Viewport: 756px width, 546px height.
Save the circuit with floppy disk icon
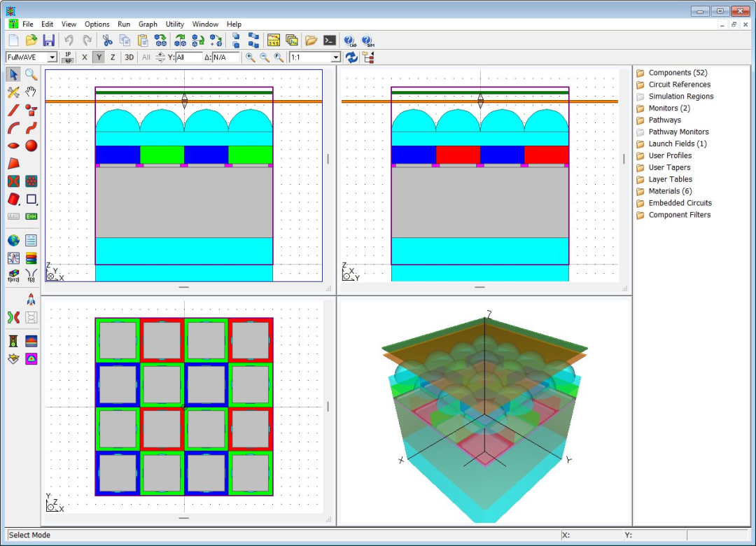[x=49, y=41]
